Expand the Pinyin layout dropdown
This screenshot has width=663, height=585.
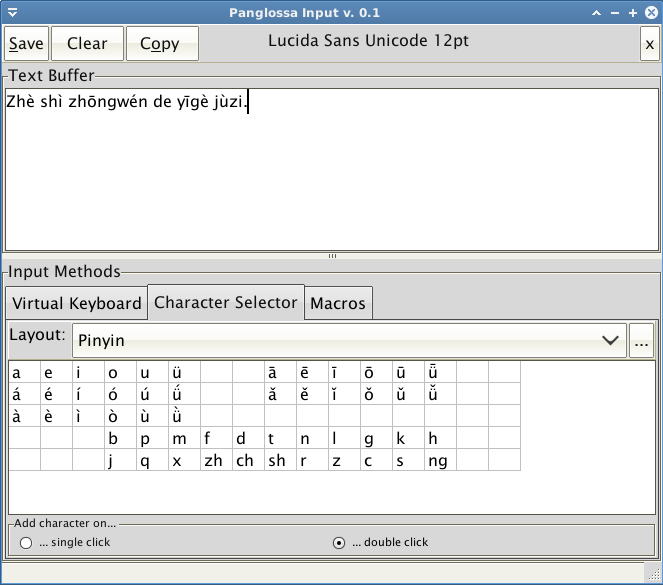point(349,340)
